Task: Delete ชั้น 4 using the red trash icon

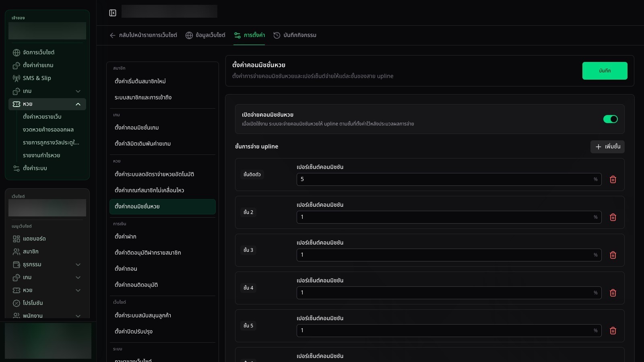Action: [613, 293]
